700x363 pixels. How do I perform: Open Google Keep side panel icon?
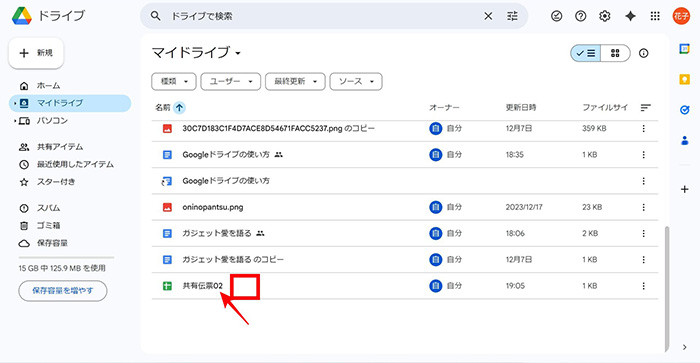pos(684,79)
